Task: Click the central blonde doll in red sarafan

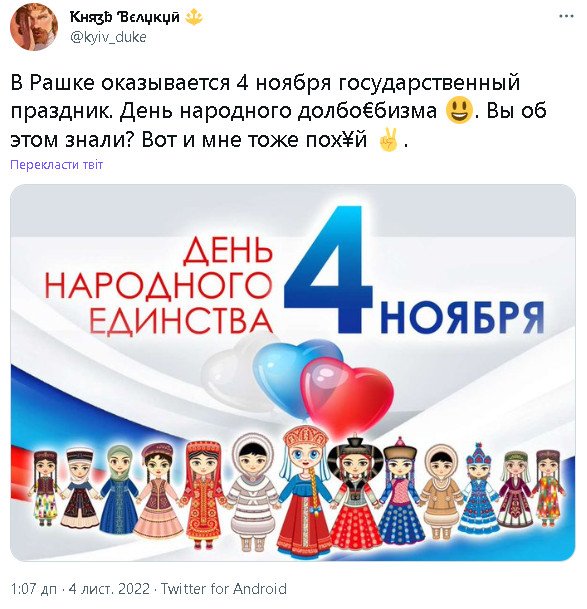Action: [305, 492]
